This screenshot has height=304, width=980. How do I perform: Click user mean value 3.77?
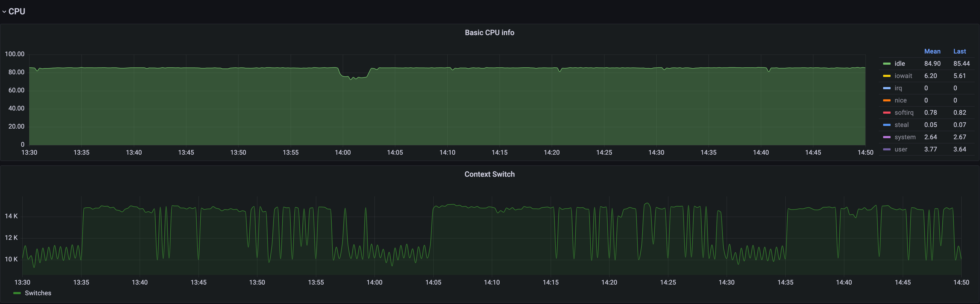point(930,149)
